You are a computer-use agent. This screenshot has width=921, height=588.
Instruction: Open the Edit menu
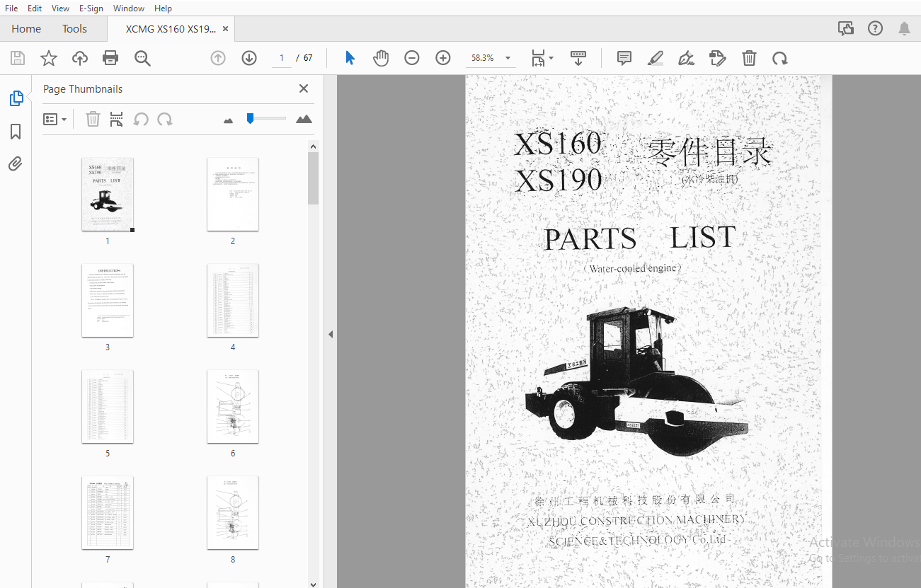[35, 8]
